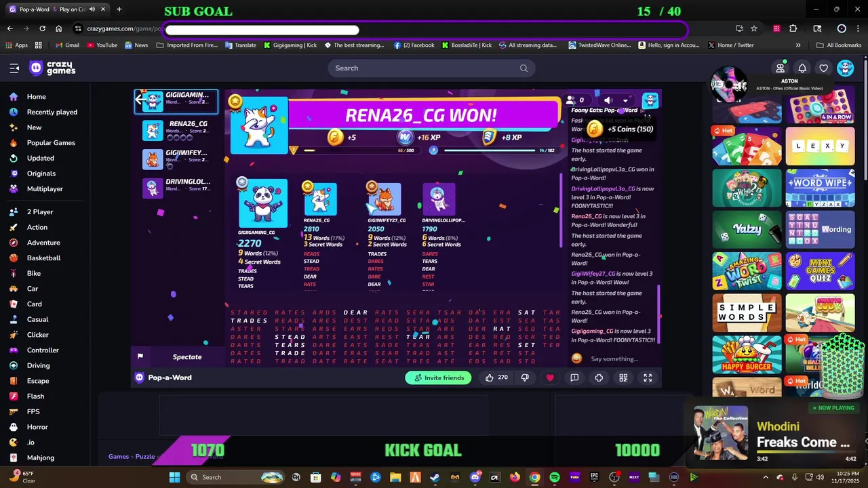
Task: Open the notifications bell
Action: pos(802,68)
